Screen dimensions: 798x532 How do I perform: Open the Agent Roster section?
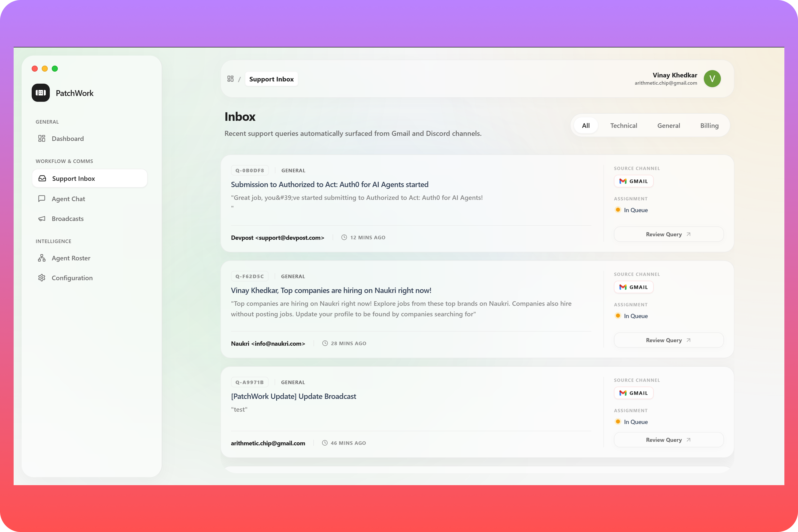(71, 258)
